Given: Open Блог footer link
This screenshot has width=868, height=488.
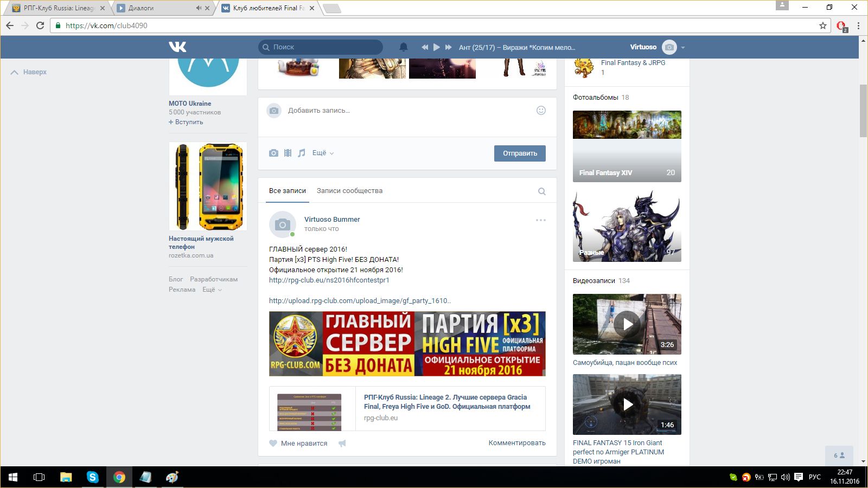Looking at the screenshot, I should pyautogui.click(x=176, y=279).
